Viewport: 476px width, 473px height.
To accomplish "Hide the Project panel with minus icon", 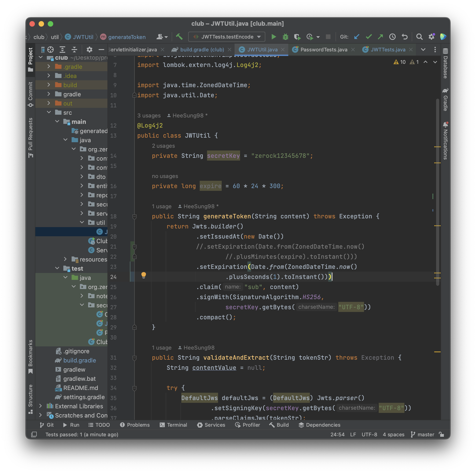I will (101, 50).
